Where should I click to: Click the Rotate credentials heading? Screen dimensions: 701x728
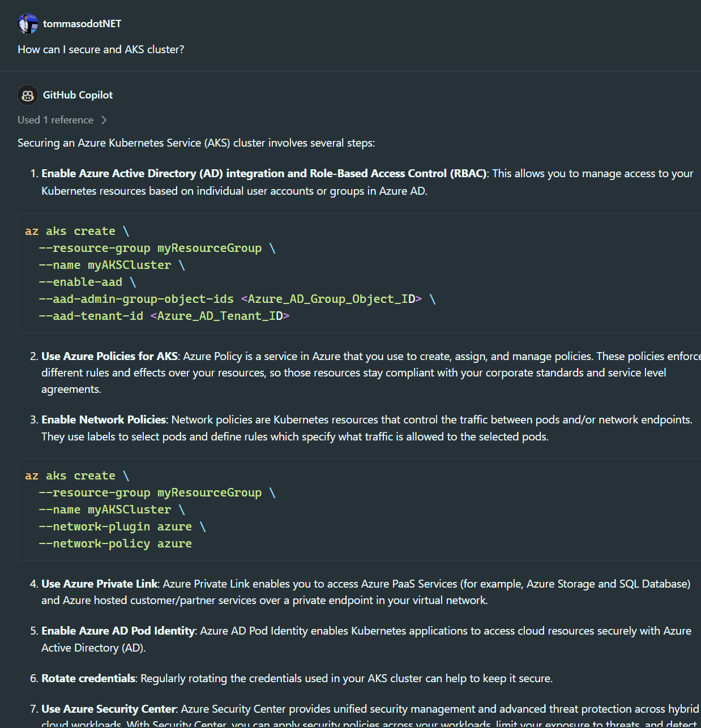88,678
